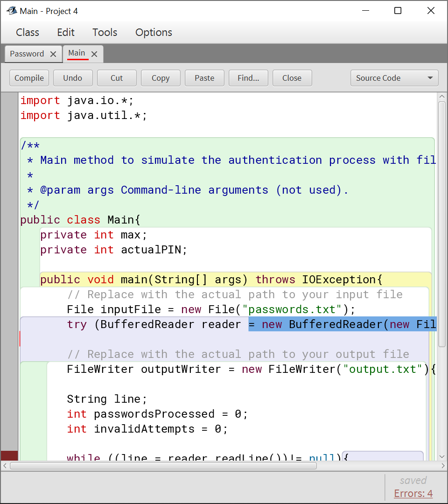The image size is (448, 504).
Task: Open the Tools menu
Action: 105,32
